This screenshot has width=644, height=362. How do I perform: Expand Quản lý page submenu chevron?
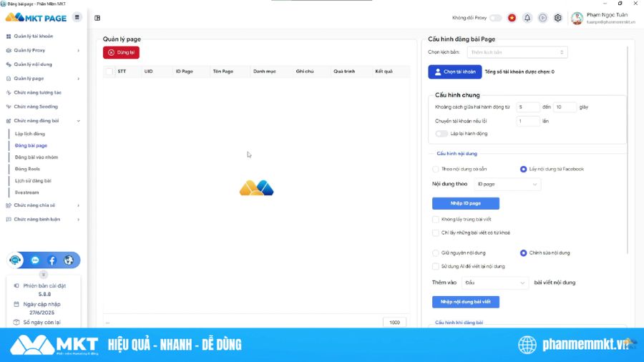pyautogui.click(x=79, y=79)
